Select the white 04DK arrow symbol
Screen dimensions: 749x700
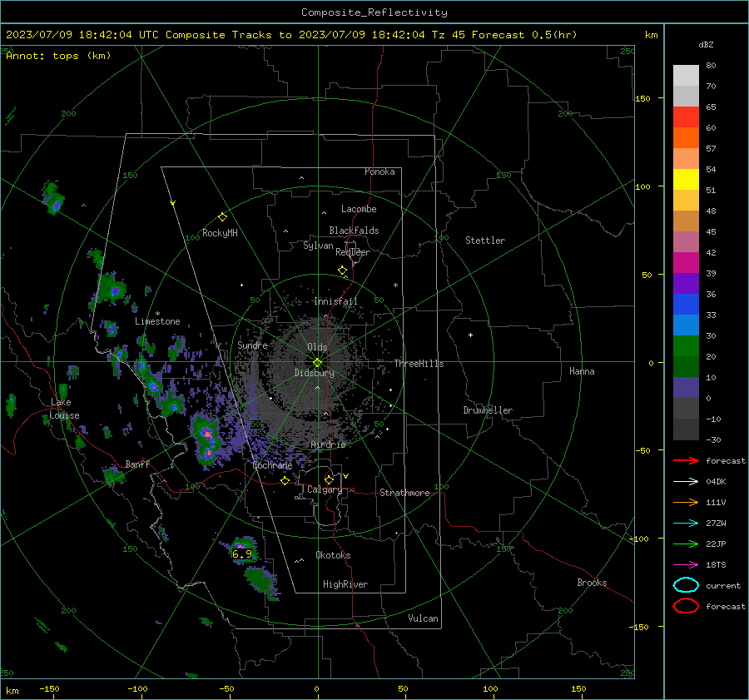(686, 482)
